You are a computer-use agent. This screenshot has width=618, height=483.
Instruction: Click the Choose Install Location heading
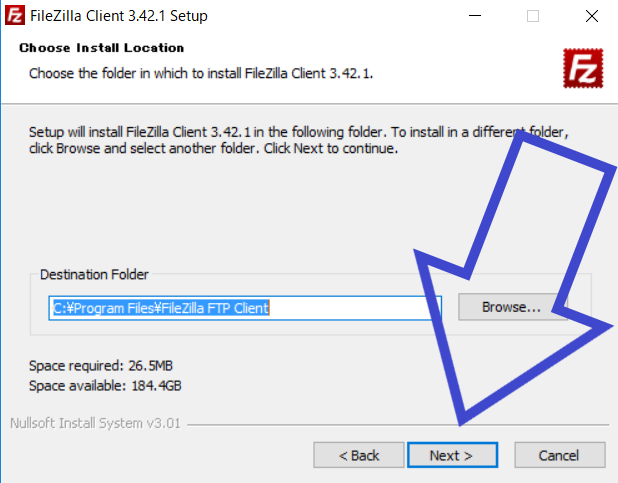point(102,48)
